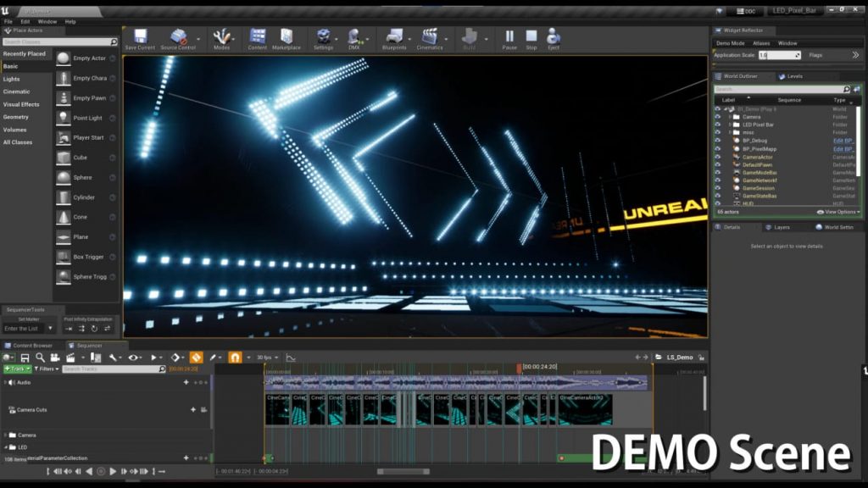Stop the play session
868x488 pixels.
[x=531, y=36]
